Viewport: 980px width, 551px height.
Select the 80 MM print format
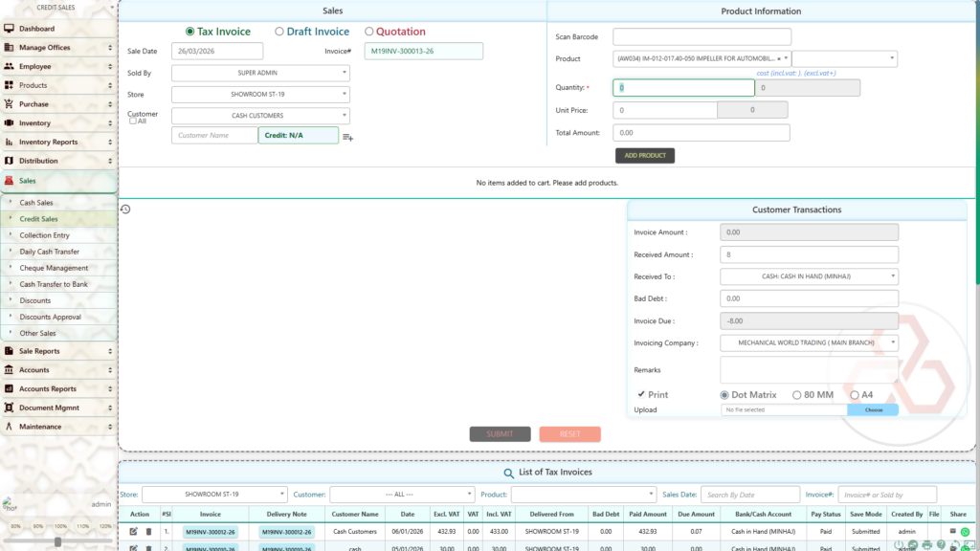797,395
